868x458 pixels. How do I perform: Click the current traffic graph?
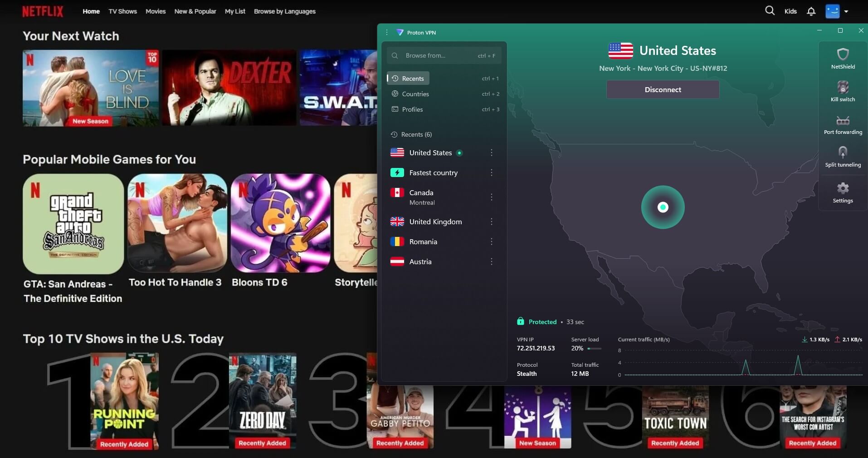744,362
